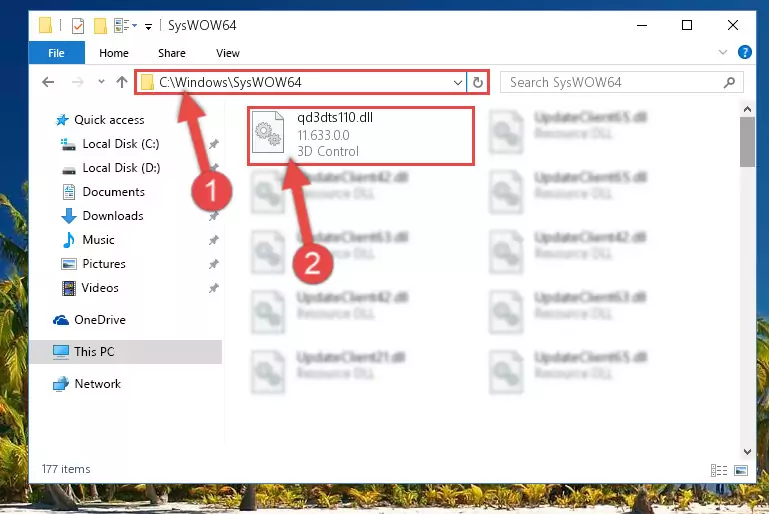Click the Back navigation arrow
The height and width of the screenshot is (514, 769).
[x=48, y=82]
